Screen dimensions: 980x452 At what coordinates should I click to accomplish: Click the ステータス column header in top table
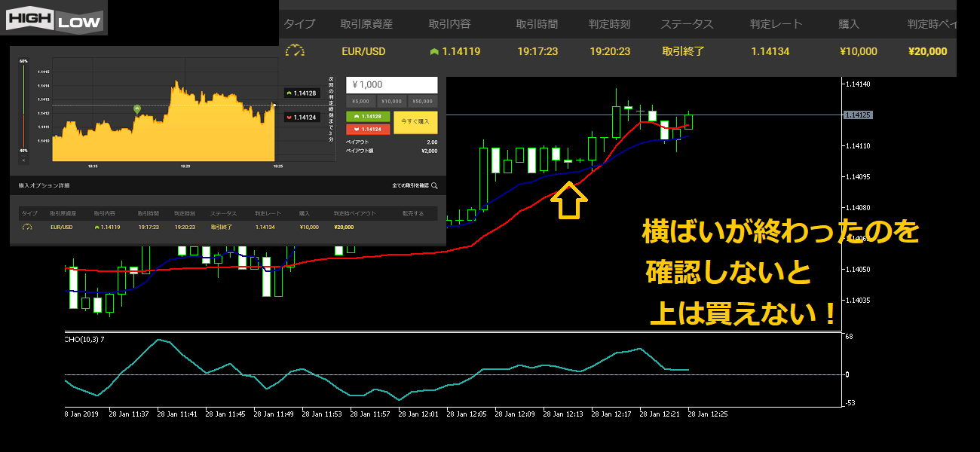[x=686, y=24]
